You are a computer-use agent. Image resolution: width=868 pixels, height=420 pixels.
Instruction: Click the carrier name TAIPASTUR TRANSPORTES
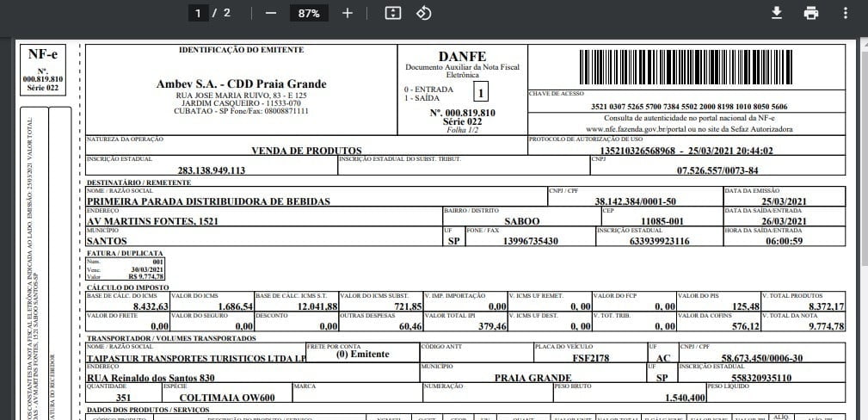pyautogui.click(x=196, y=357)
